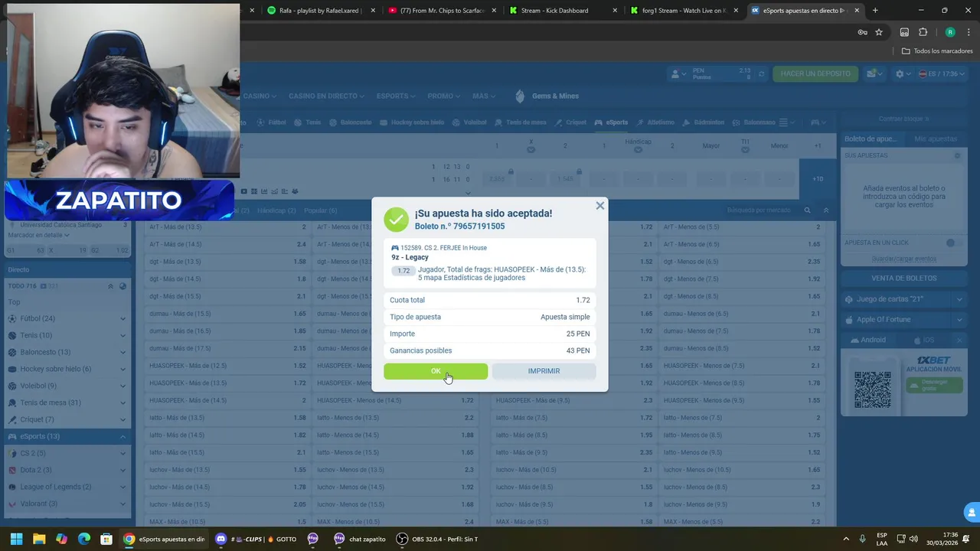
Task: Open the user account profile dropdown
Action: coord(678,74)
